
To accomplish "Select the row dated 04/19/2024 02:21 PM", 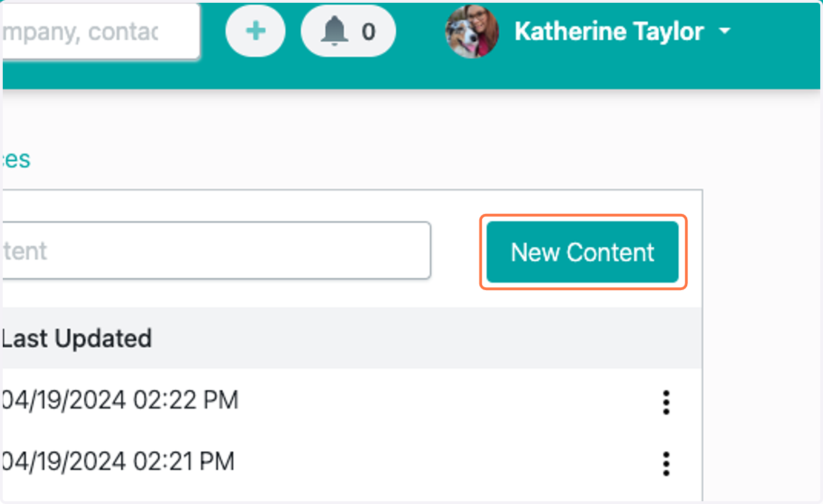I will click(352, 461).
